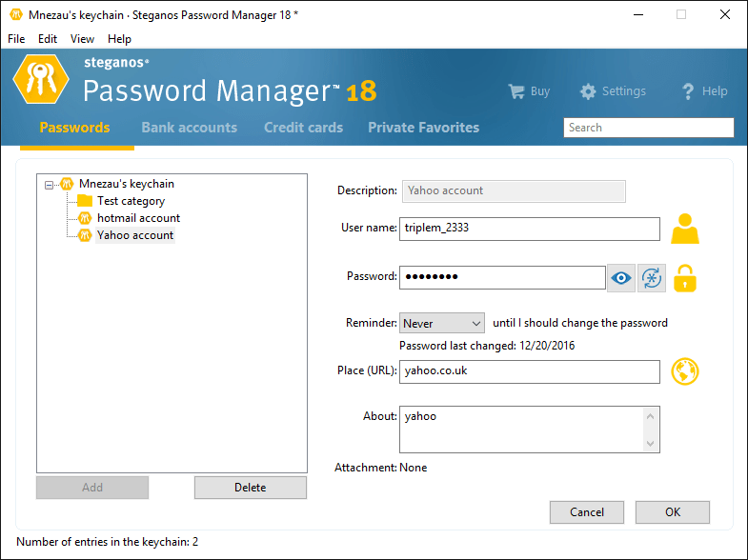Click the Help question mark icon
Image resolution: width=748 pixels, height=560 pixels.
click(688, 91)
